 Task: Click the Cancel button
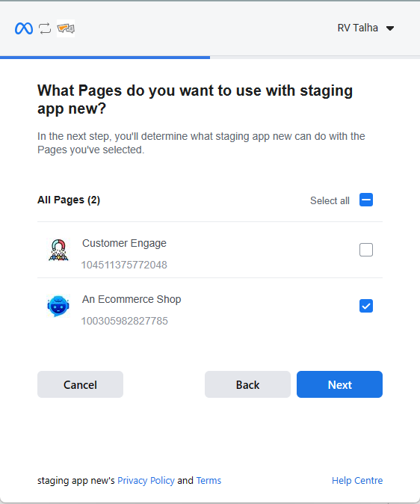point(80,384)
